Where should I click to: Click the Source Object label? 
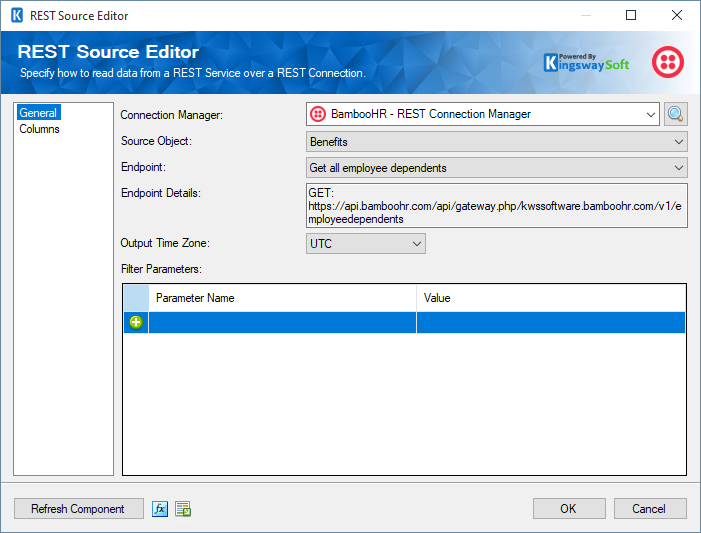tap(156, 141)
